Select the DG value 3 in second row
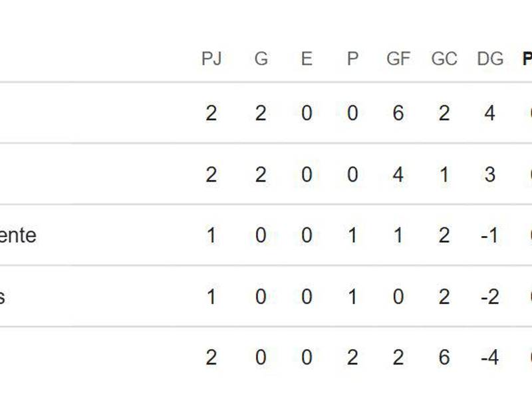This screenshot has height=399, width=532. (490, 174)
